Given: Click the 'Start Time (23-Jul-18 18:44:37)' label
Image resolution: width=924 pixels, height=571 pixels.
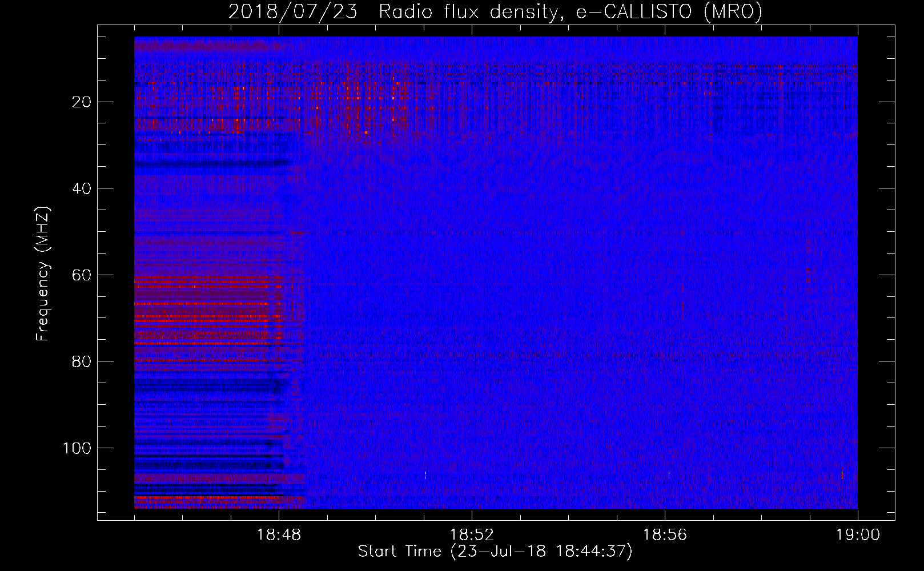Looking at the screenshot, I should pos(495,552).
